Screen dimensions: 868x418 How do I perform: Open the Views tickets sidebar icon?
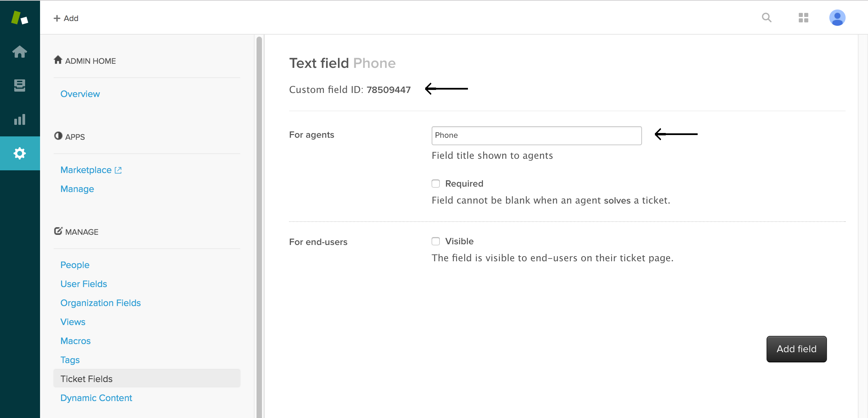[x=19, y=85]
